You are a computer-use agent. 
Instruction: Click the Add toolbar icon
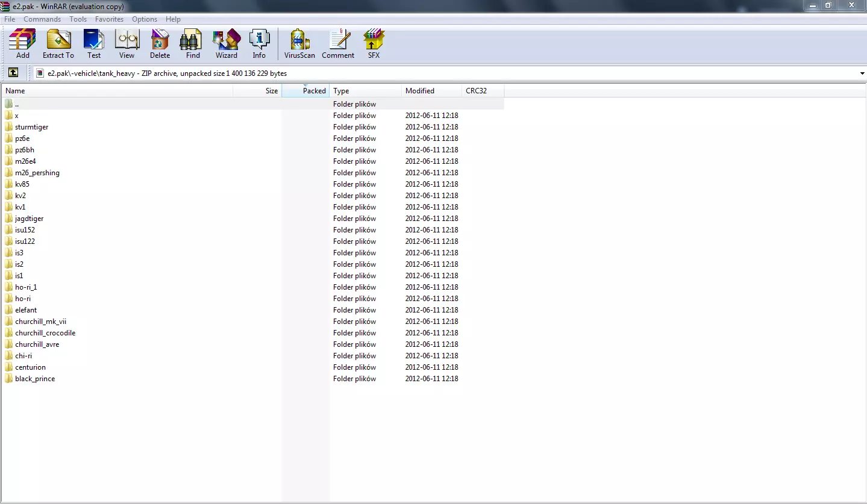[x=23, y=44]
